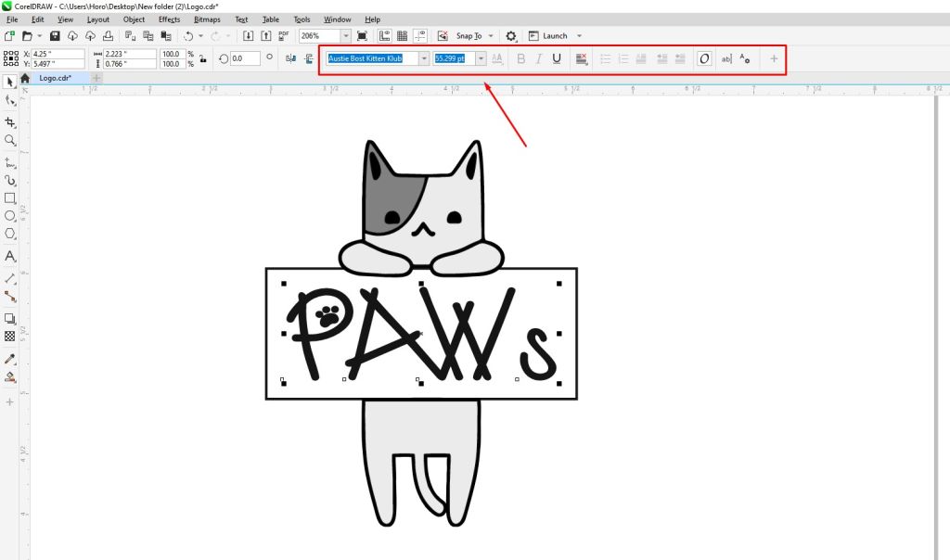Screen dimensions: 950x560
Task: Select the Shape tool
Action: 11,102
